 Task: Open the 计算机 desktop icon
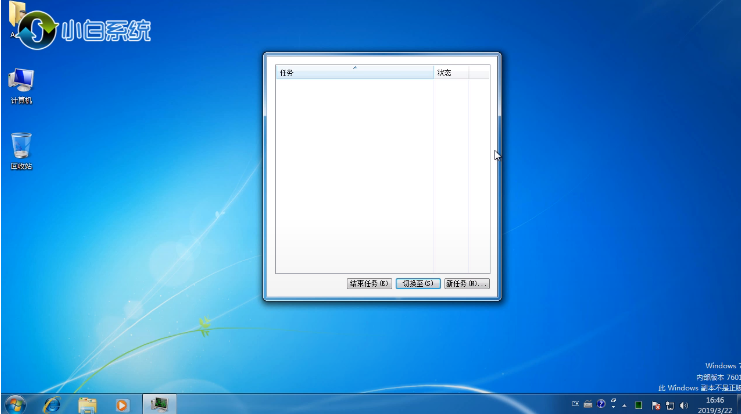tap(21, 84)
